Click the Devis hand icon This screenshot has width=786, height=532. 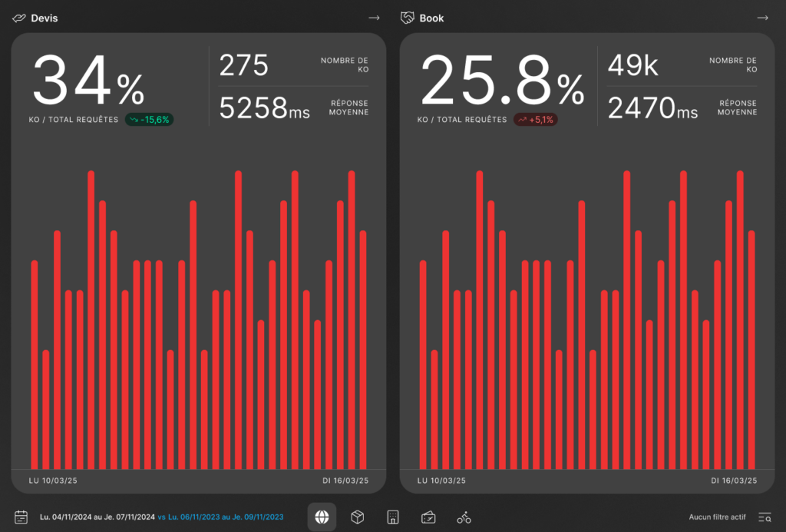pos(19,18)
